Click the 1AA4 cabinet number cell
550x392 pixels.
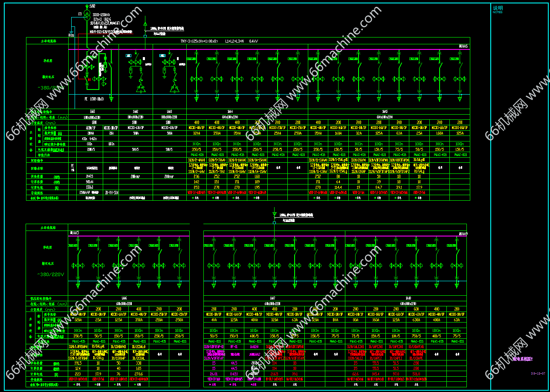point(247,111)
